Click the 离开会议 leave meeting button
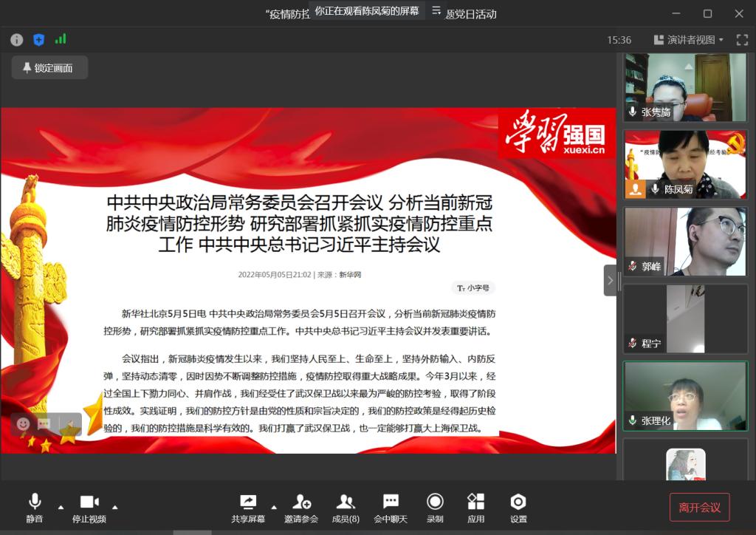 699,508
